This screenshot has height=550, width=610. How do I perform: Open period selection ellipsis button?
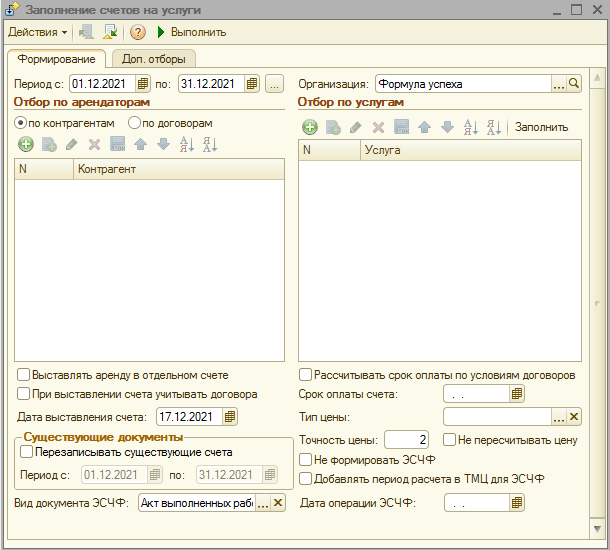(x=275, y=84)
